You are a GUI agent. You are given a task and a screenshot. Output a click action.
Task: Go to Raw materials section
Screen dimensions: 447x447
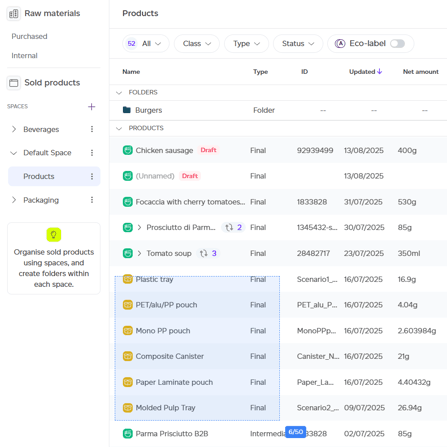(x=52, y=13)
